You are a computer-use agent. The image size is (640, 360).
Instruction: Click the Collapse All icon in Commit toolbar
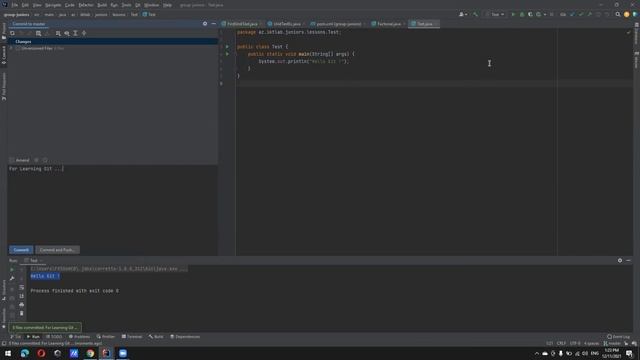(84, 33)
